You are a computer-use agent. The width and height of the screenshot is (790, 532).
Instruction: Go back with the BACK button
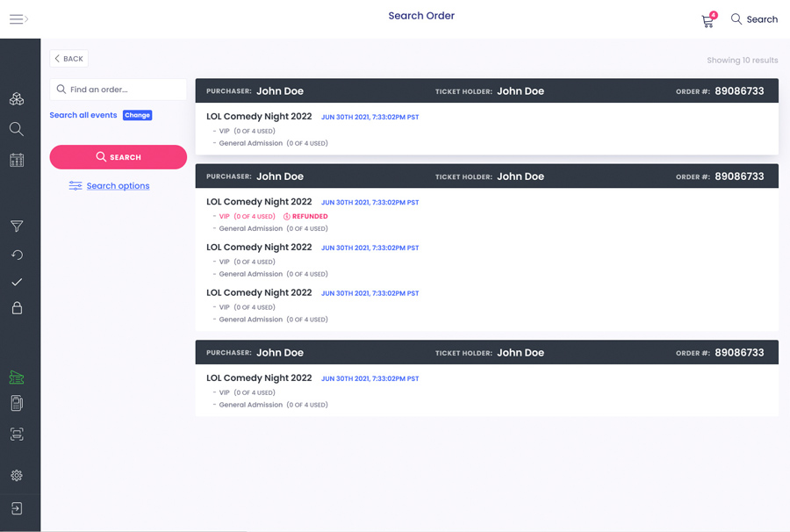tap(69, 59)
